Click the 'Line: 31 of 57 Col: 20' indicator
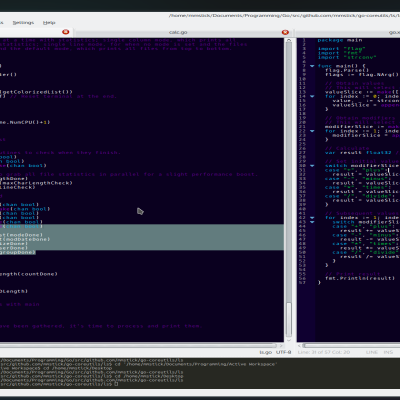The height and width of the screenshot is (400, 400). [324, 352]
